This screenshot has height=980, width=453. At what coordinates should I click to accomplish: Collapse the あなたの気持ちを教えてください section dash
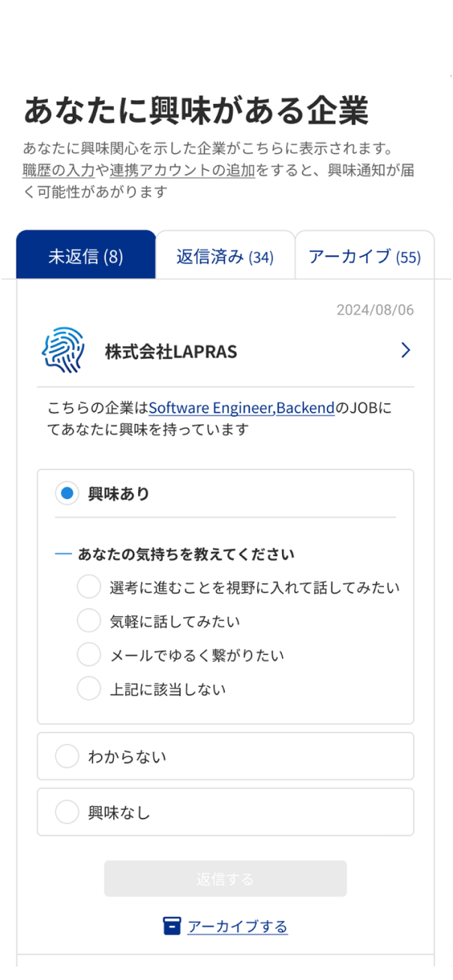coord(63,554)
